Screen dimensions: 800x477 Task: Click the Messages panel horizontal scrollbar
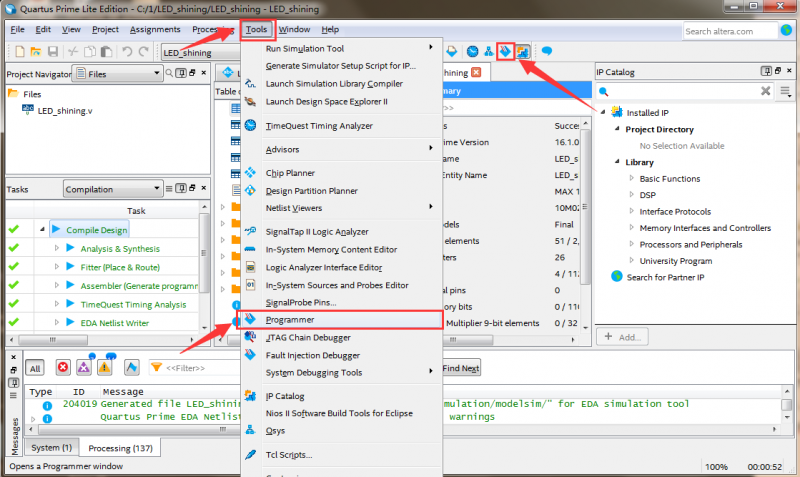coord(403,429)
